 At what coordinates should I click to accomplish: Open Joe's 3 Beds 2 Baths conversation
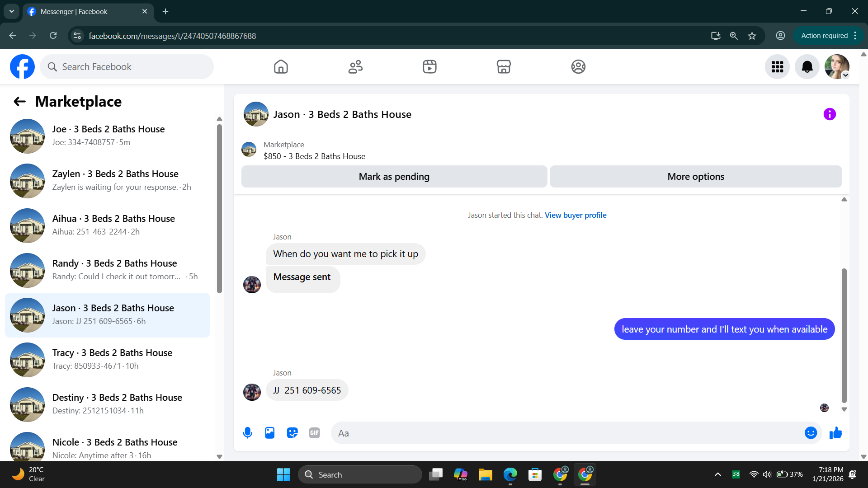(108, 136)
